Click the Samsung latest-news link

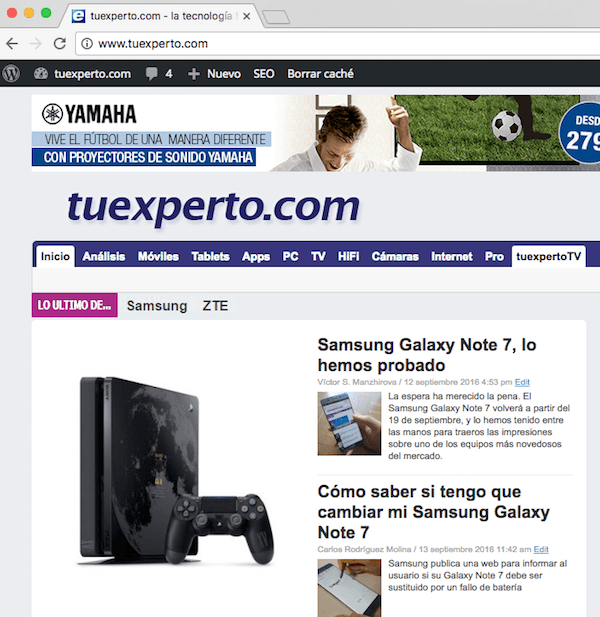(x=157, y=306)
